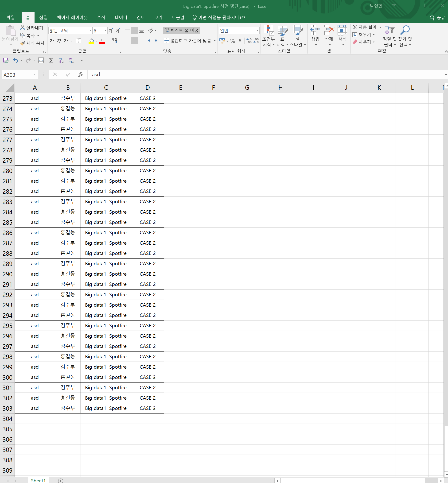Click the decrease indent icon
The width and height of the screenshot is (448, 483).
(x=151, y=41)
